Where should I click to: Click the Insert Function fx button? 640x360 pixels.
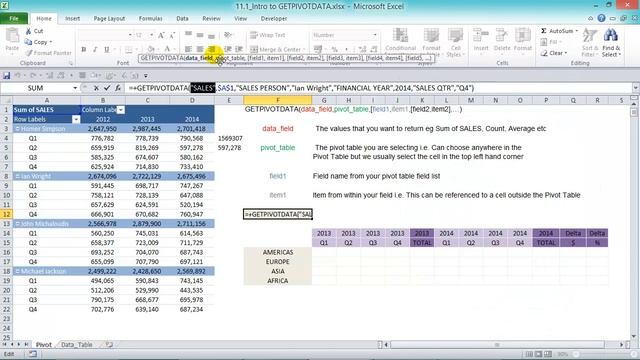pos(118,88)
